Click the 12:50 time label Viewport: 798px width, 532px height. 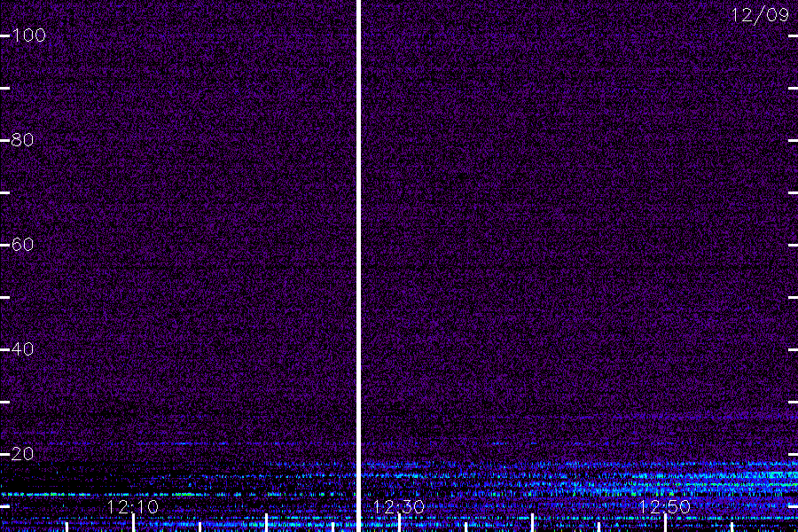[665, 507]
